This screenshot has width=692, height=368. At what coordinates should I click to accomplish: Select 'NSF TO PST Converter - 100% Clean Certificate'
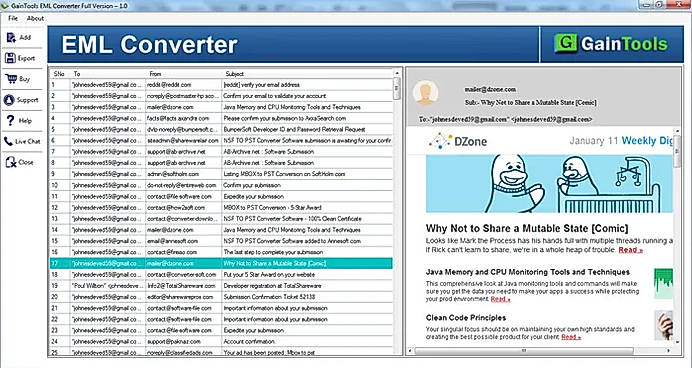221,219
